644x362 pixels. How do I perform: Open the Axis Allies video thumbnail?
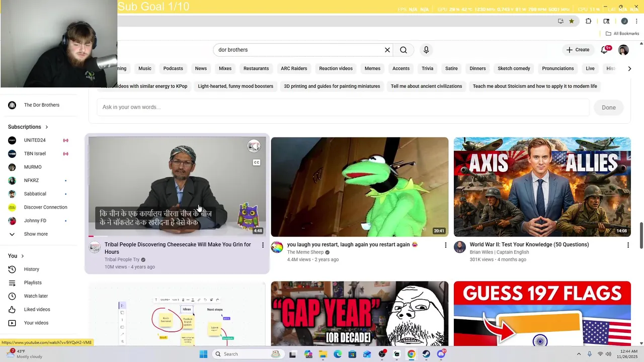tap(542, 187)
